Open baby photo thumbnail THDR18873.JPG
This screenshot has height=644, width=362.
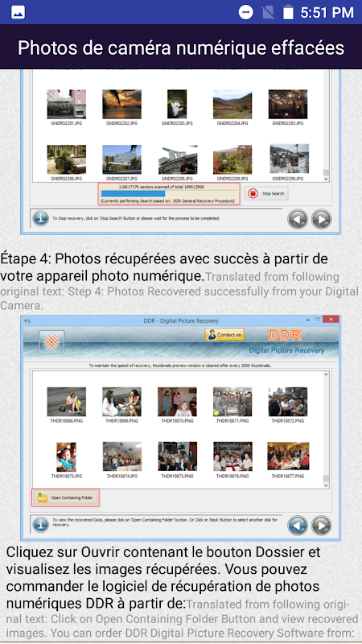pos(66,456)
